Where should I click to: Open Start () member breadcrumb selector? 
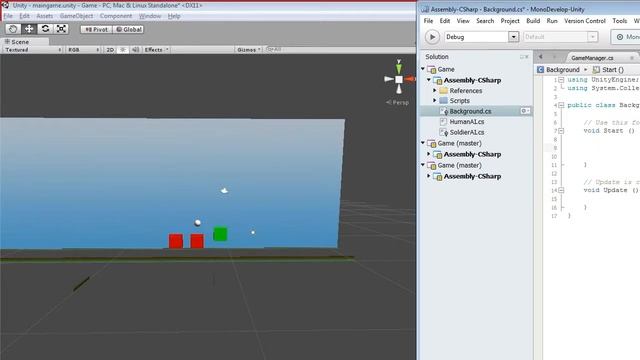pos(609,70)
